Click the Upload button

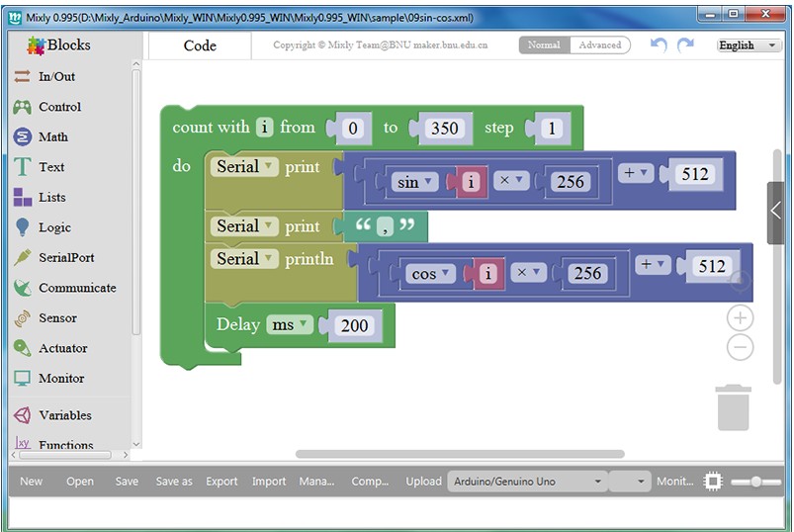(x=423, y=482)
